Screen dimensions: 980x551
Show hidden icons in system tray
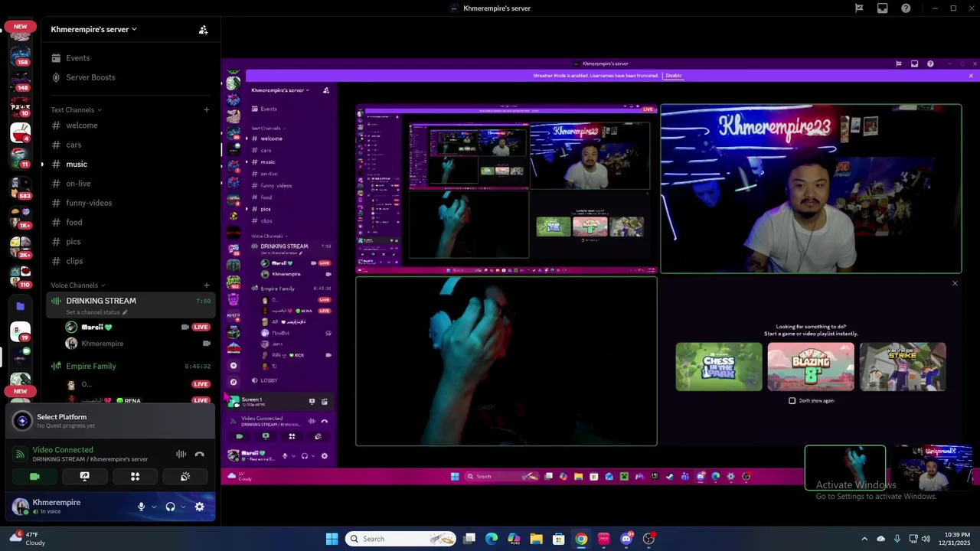(864, 539)
